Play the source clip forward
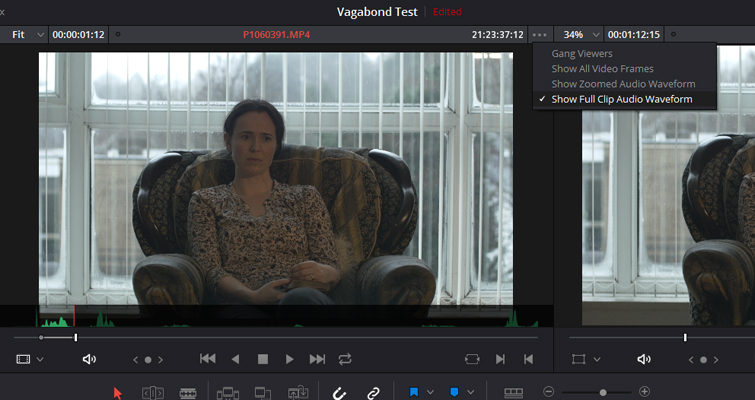The height and width of the screenshot is (400, 755). (290, 359)
